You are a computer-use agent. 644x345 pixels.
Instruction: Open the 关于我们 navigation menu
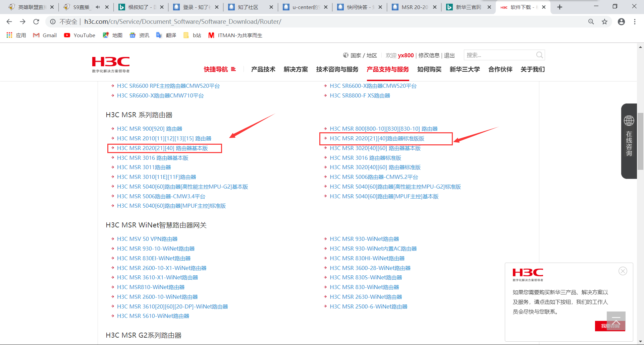coord(533,69)
